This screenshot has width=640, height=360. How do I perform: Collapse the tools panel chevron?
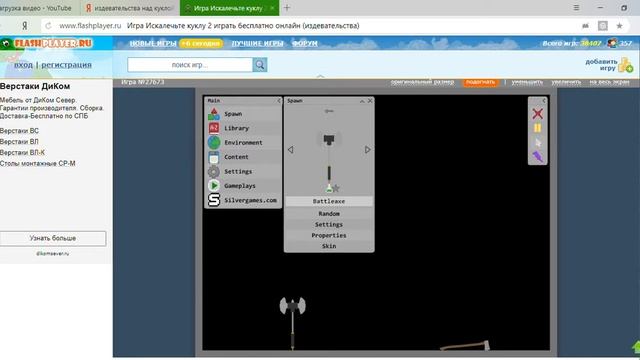(544, 100)
